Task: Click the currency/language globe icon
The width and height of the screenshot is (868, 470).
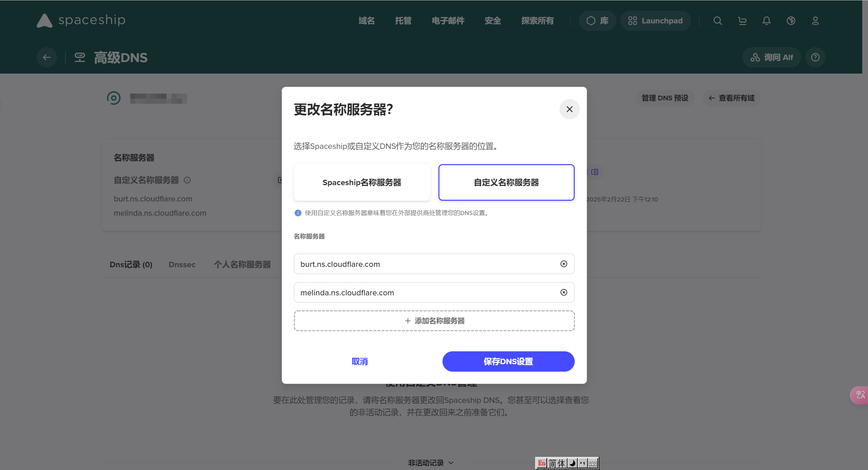Action: [x=791, y=21]
